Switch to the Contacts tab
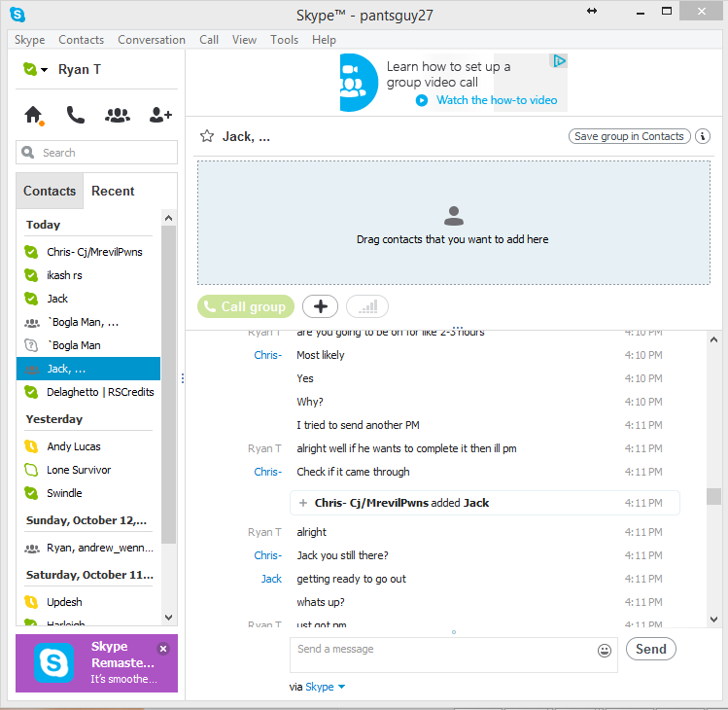The height and width of the screenshot is (710, 728). tap(50, 191)
